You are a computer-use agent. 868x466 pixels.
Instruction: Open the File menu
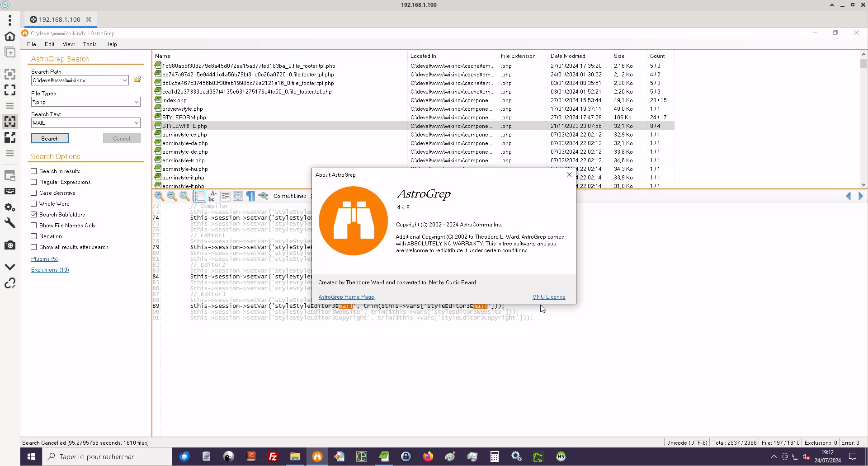[x=32, y=44]
